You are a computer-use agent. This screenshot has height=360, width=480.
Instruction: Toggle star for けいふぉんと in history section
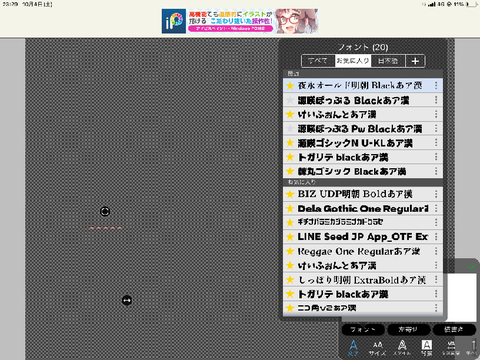point(290,114)
